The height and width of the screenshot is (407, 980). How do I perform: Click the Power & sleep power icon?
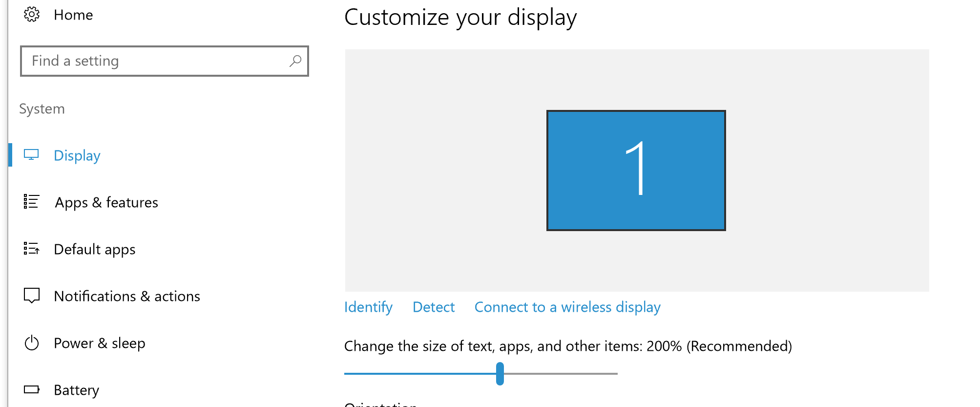(31, 343)
